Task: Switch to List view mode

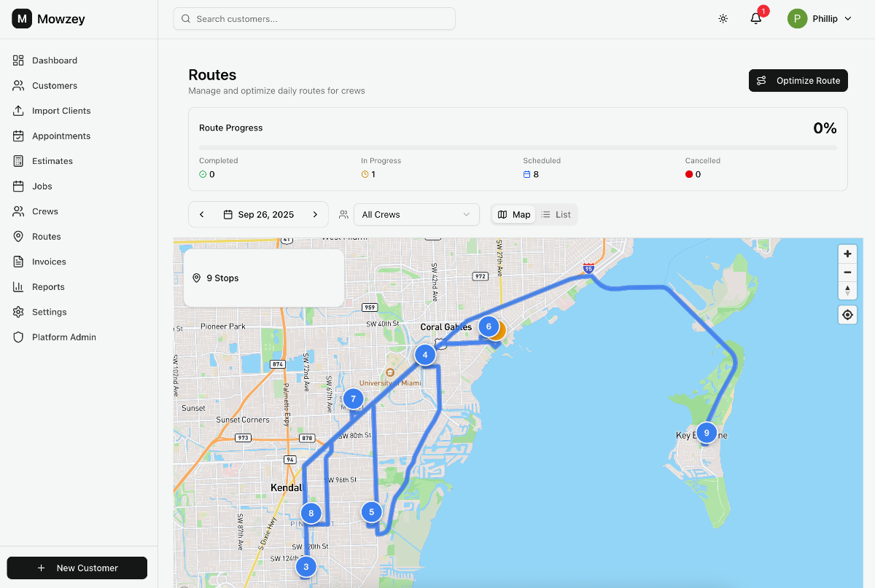Action: point(556,214)
